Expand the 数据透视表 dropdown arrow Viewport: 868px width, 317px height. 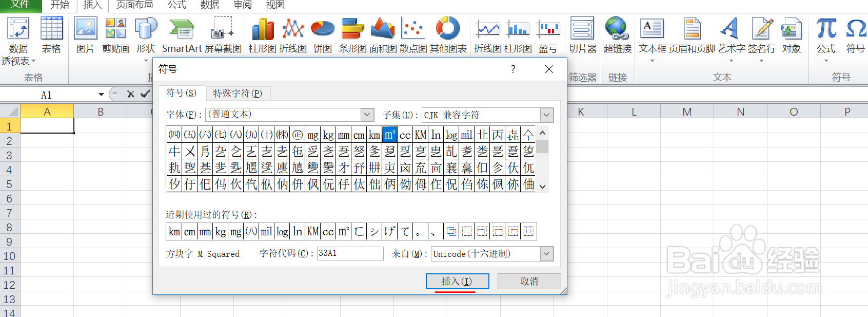[33, 61]
